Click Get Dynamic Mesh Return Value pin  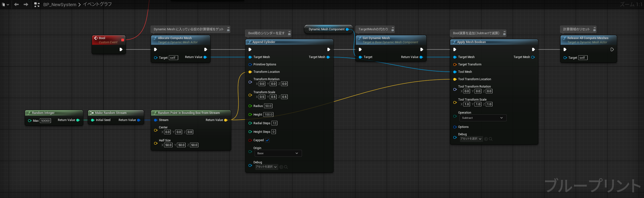pos(421,57)
